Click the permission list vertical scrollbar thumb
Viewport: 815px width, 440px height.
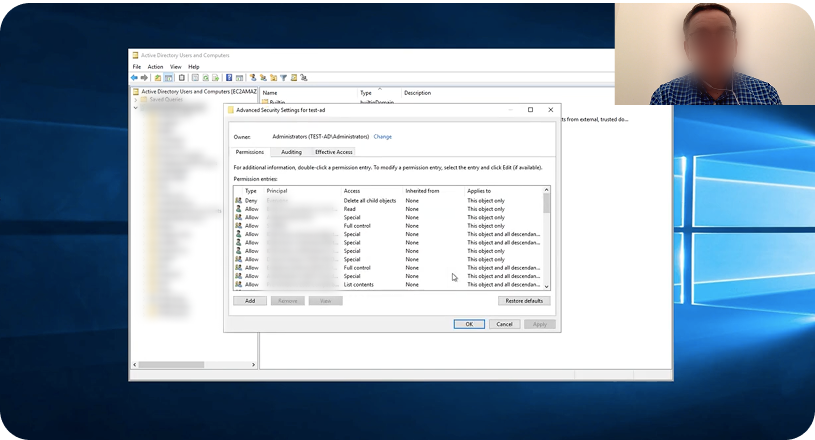(546, 203)
